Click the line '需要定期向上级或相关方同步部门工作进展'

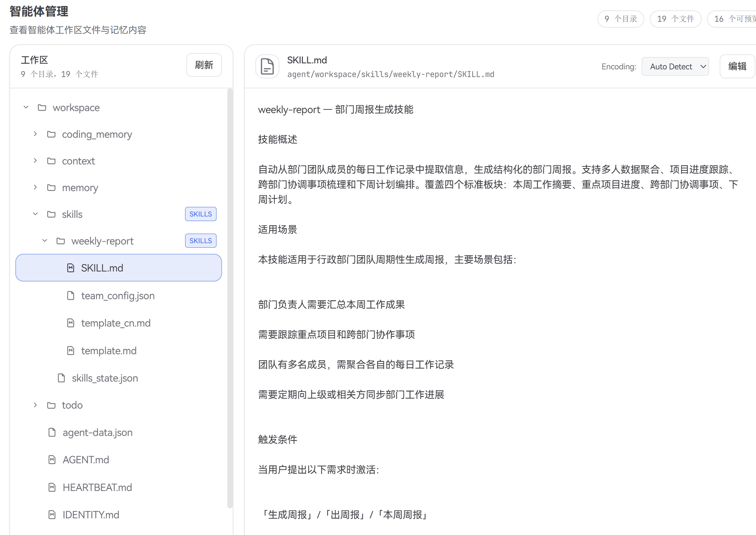(351, 395)
